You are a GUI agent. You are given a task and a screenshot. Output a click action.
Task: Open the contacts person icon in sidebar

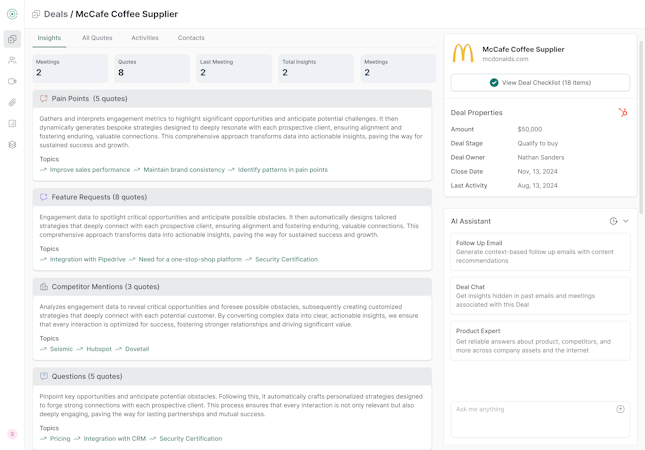point(12,60)
